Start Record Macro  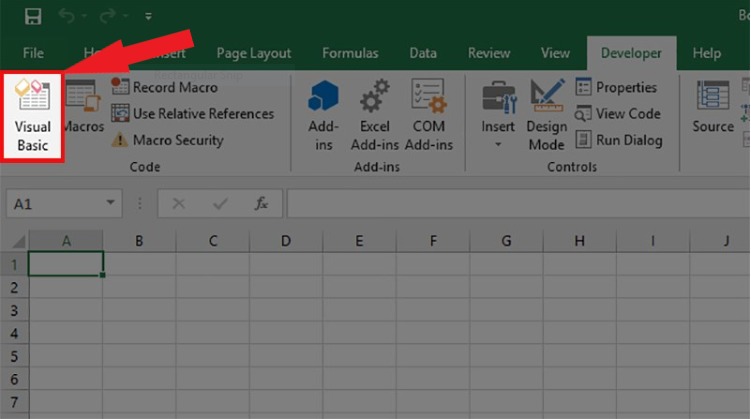click(164, 87)
